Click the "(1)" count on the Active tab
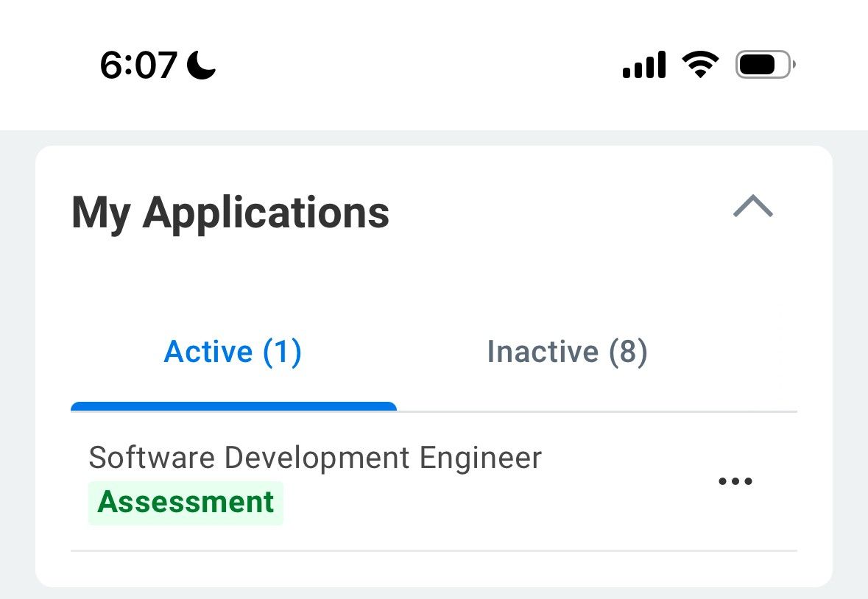This screenshot has height=599, width=868. [x=282, y=352]
